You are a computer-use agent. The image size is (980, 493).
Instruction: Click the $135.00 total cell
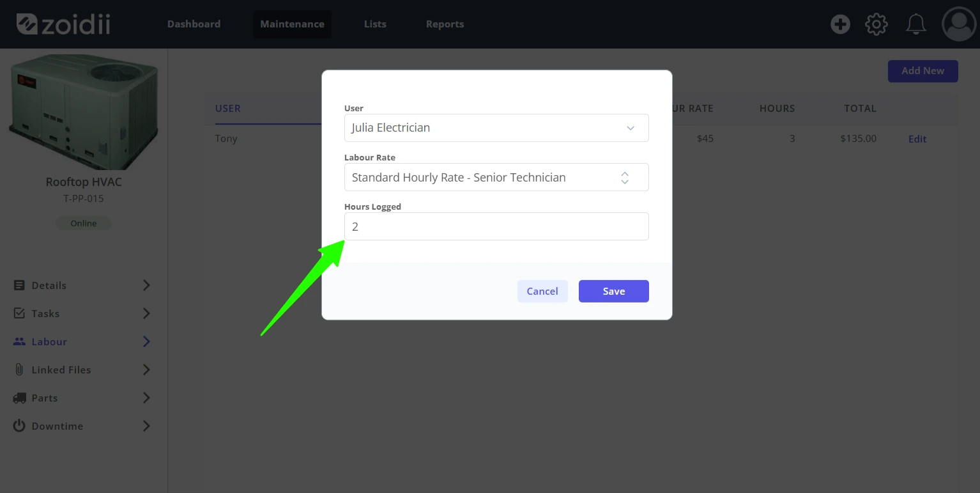coord(859,139)
